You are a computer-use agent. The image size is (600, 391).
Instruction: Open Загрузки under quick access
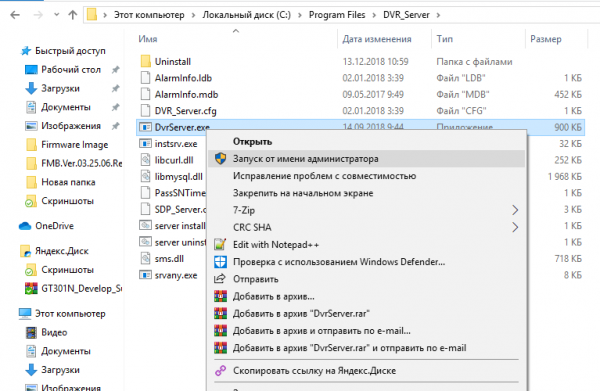(x=60, y=88)
